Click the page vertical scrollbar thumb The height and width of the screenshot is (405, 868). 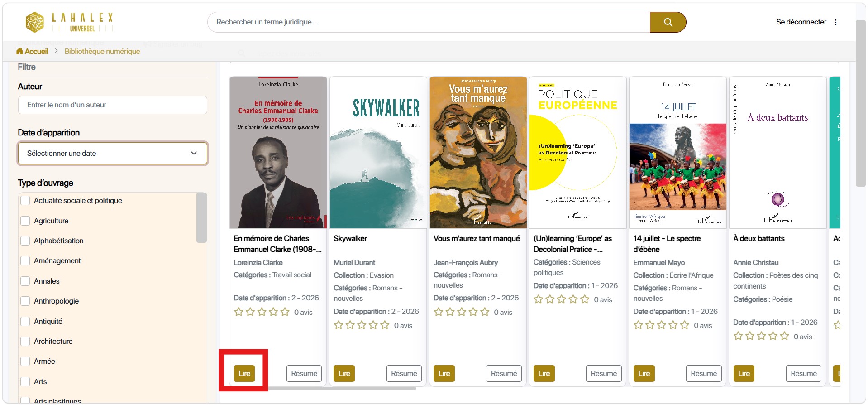pos(861,103)
